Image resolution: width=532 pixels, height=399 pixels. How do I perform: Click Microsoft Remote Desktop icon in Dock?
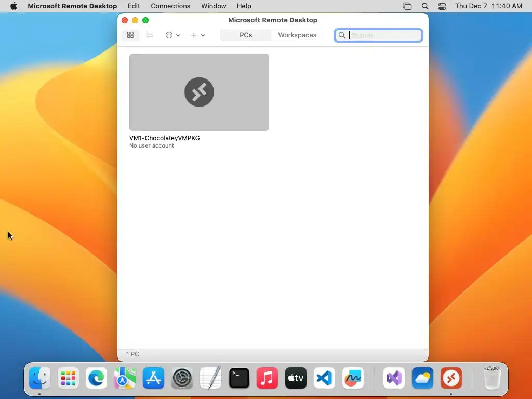451,378
